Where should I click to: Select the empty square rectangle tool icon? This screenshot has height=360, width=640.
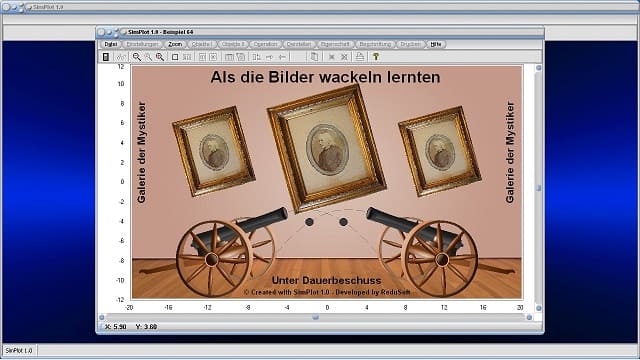[175, 57]
